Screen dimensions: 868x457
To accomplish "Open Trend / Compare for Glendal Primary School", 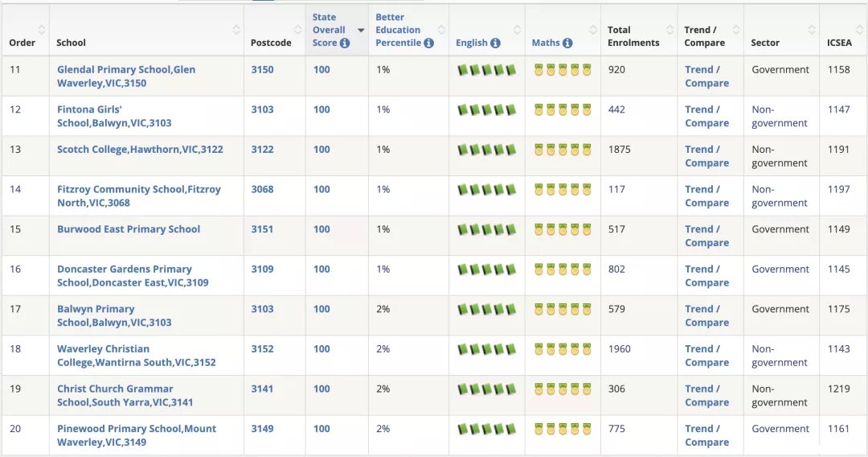I will [707, 76].
